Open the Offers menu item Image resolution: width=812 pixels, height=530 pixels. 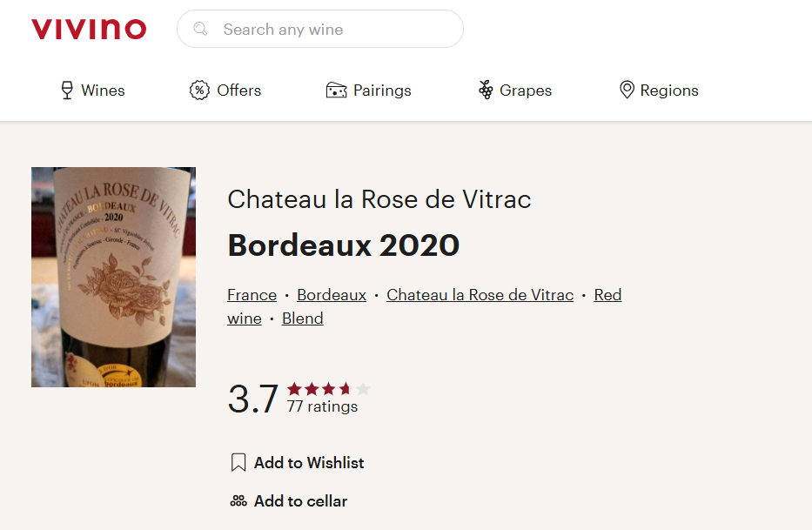238,91
